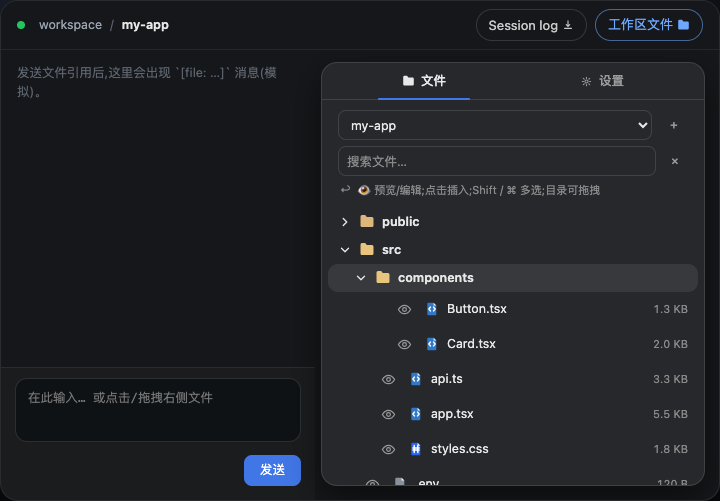The width and height of the screenshot is (720, 501).
Task: Click the gear icon in 设置 tab
Action: (x=586, y=81)
